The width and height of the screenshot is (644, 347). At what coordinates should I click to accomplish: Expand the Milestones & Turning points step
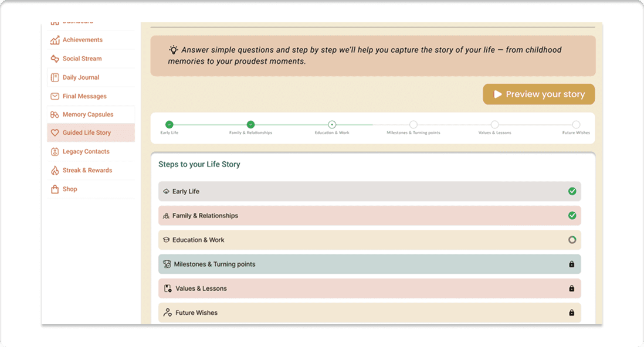click(369, 264)
